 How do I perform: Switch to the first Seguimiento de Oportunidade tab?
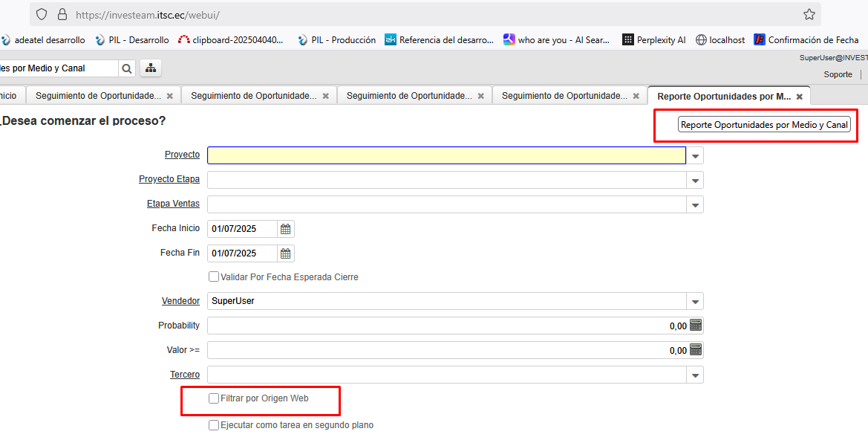tap(98, 96)
